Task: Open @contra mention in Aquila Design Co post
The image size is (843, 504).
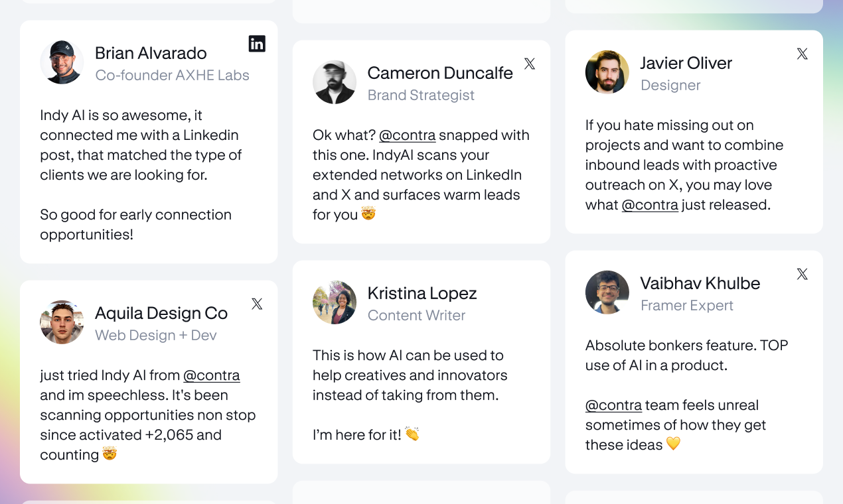Action: point(211,375)
